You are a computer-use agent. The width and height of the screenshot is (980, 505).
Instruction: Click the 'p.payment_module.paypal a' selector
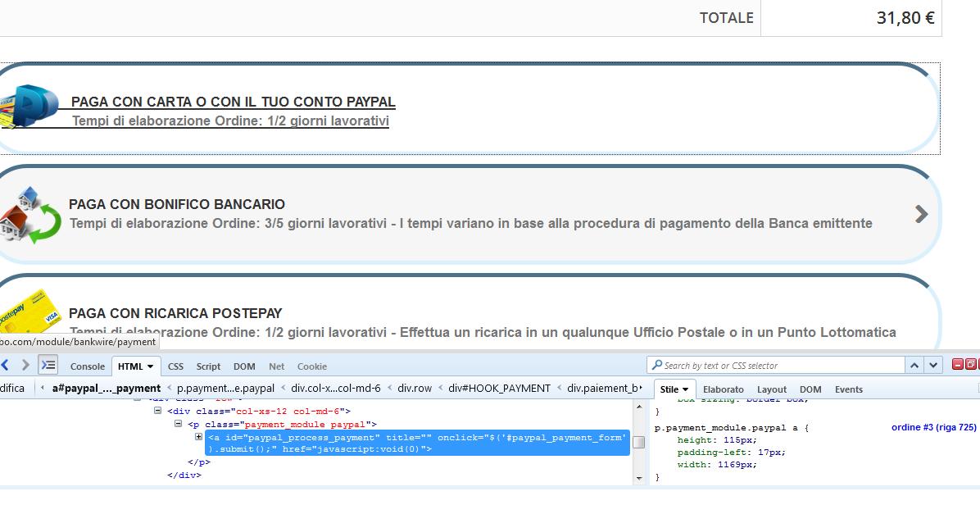728,428
